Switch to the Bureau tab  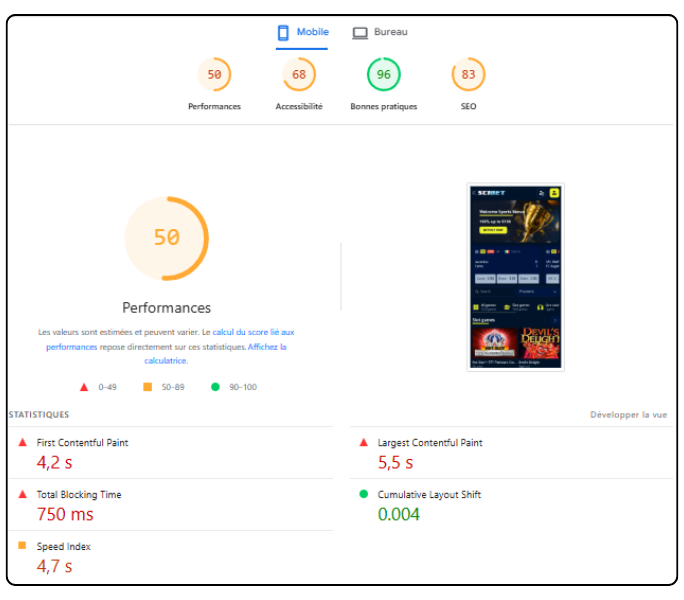pos(380,32)
